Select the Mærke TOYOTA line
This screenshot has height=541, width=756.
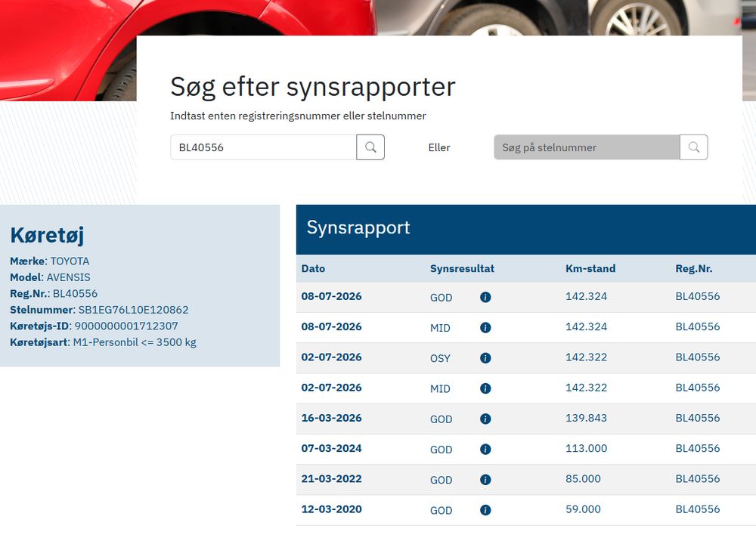pos(50,261)
